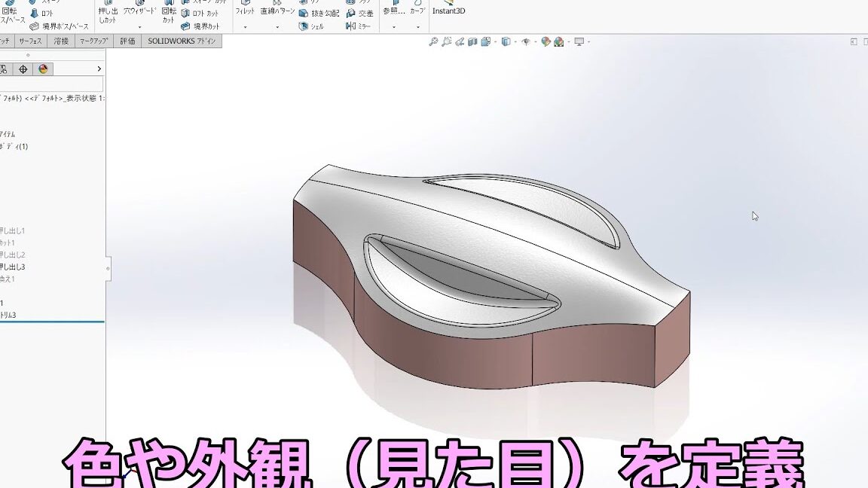Expand View Settings dropdown arrow
This screenshot has height=488, width=868.
click(588, 42)
